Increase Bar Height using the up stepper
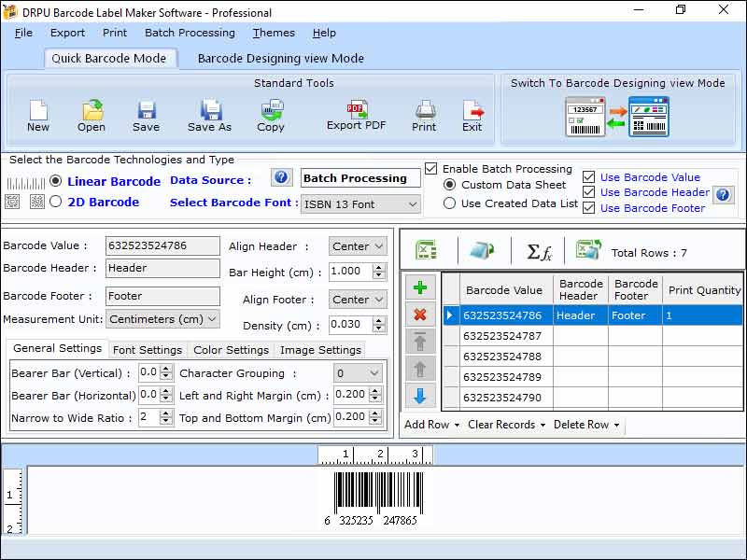 pyautogui.click(x=377, y=269)
